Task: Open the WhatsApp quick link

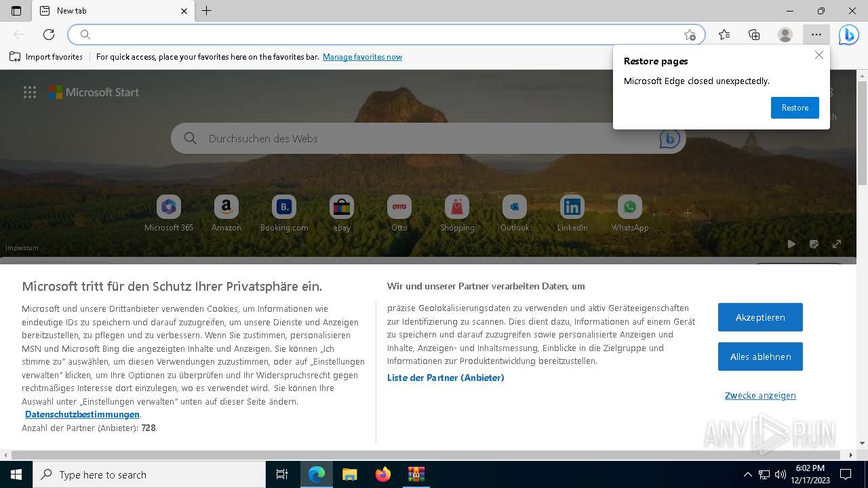Action: 630,213
